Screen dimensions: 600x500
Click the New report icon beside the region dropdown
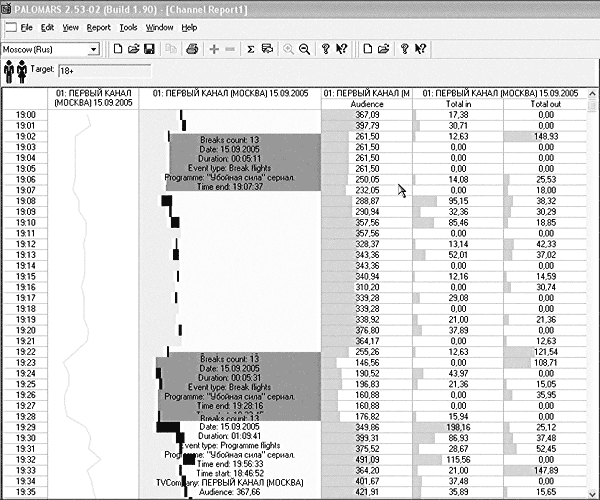click(118, 49)
